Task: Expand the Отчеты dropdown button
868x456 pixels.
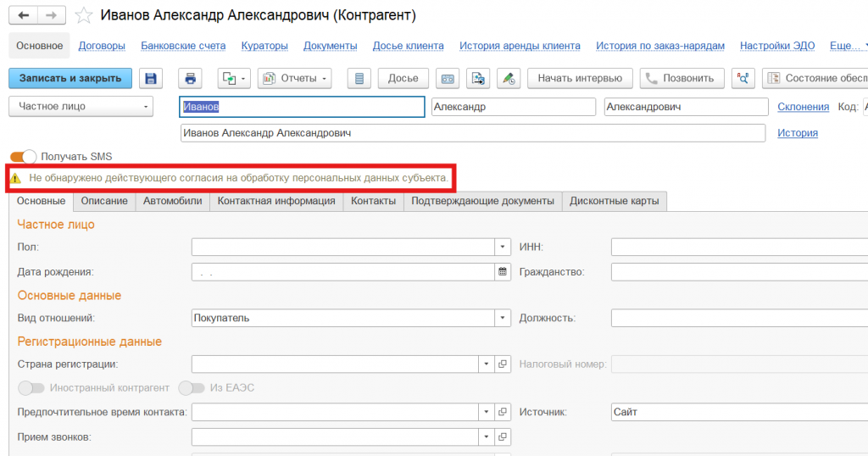Action: 294,79
